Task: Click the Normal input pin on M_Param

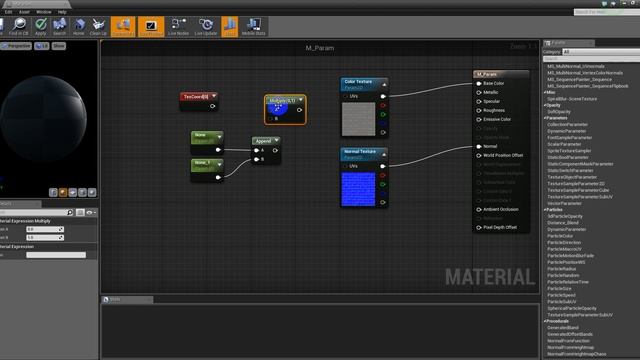Action: tap(479, 147)
